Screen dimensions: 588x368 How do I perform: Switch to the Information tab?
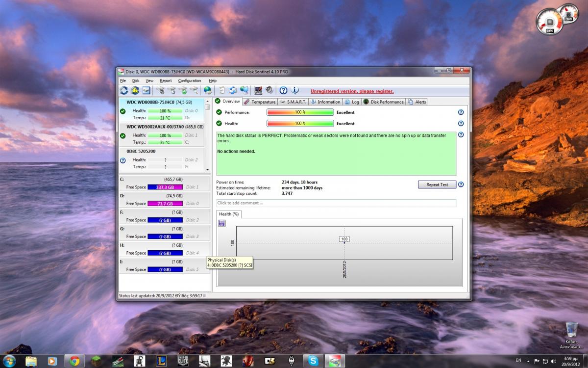pyautogui.click(x=325, y=102)
